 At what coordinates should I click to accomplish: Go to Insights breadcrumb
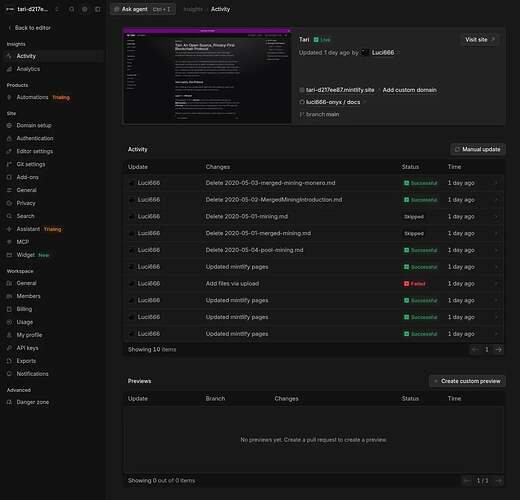pyautogui.click(x=193, y=9)
